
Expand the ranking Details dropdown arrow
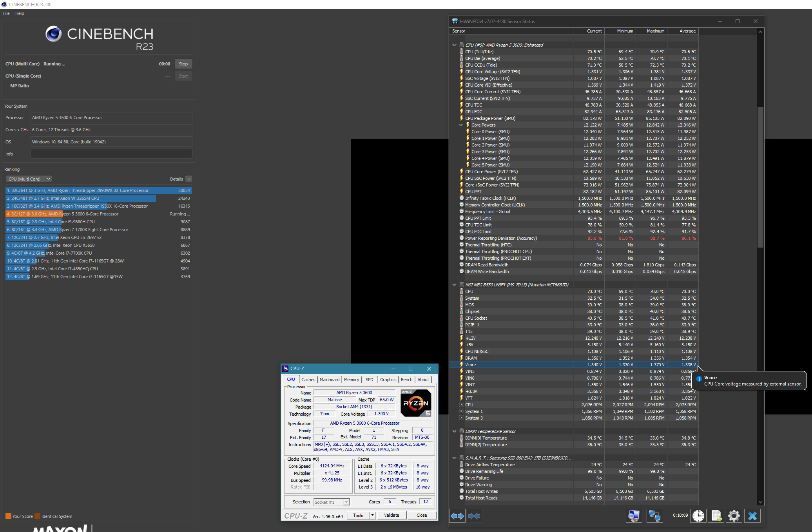[189, 179]
